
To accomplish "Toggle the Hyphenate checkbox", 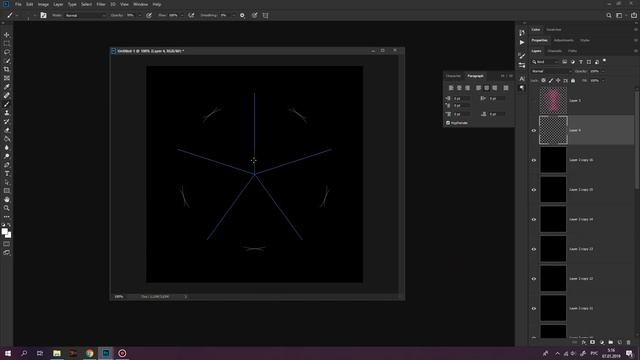I will pos(448,123).
